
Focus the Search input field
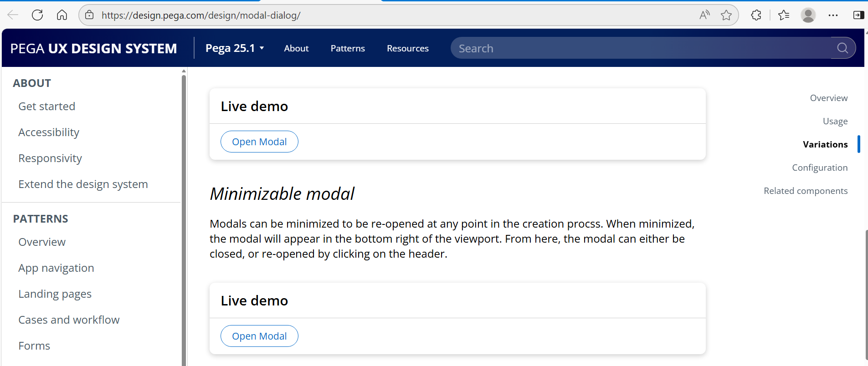638,48
